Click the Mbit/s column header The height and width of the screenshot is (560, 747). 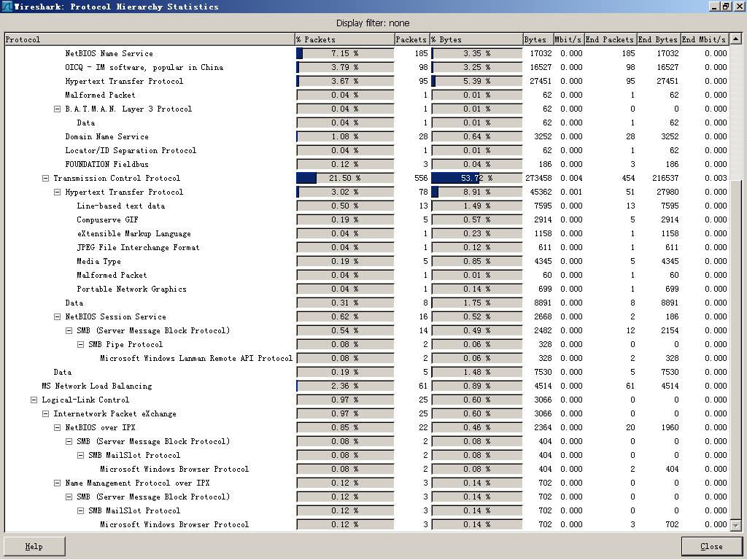(569, 39)
